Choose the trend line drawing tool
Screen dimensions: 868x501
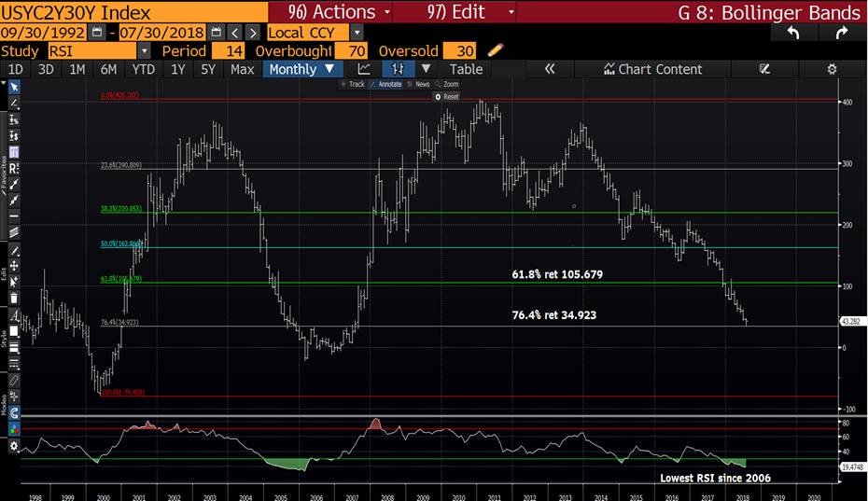(x=14, y=103)
